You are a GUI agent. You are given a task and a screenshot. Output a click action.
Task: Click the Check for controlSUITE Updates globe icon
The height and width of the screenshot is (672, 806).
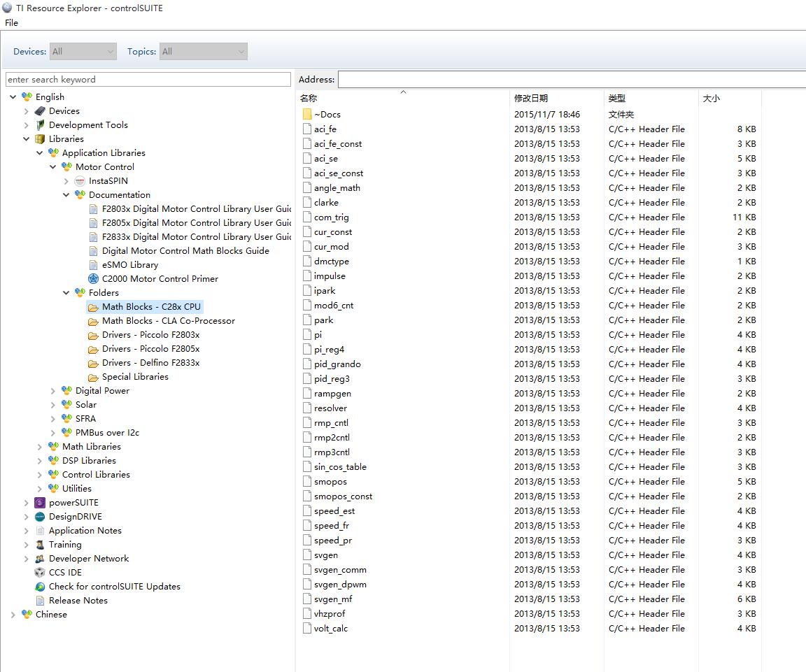pyautogui.click(x=40, y=586)
